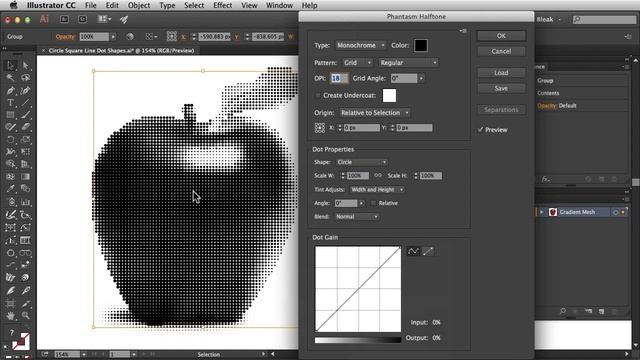640x360 pixels.
Task: Select the Selection tool arrow
Action: 10,65
